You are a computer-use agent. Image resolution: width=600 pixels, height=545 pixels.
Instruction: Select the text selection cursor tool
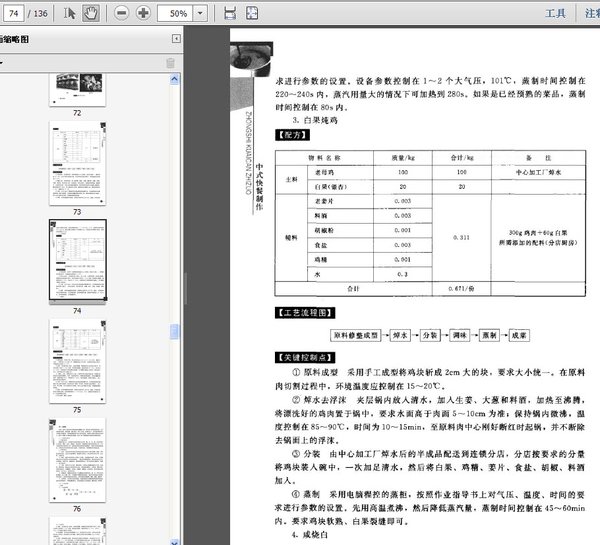70,13
